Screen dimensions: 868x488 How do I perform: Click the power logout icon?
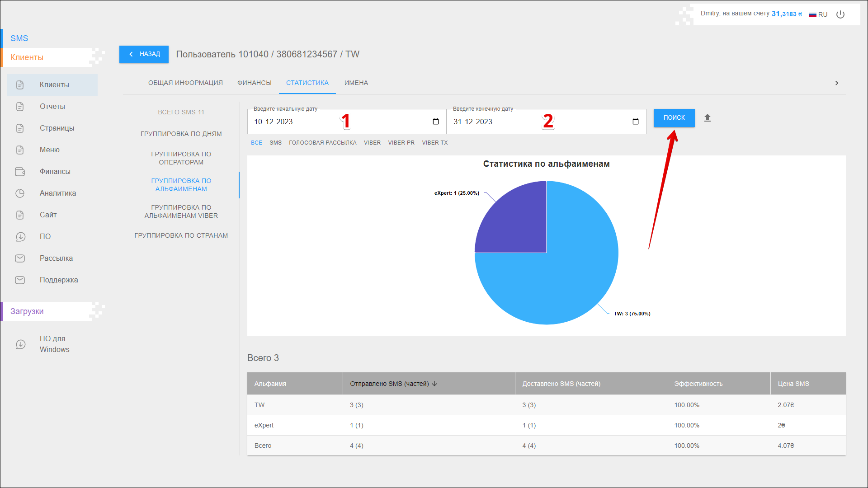[840, 14]
